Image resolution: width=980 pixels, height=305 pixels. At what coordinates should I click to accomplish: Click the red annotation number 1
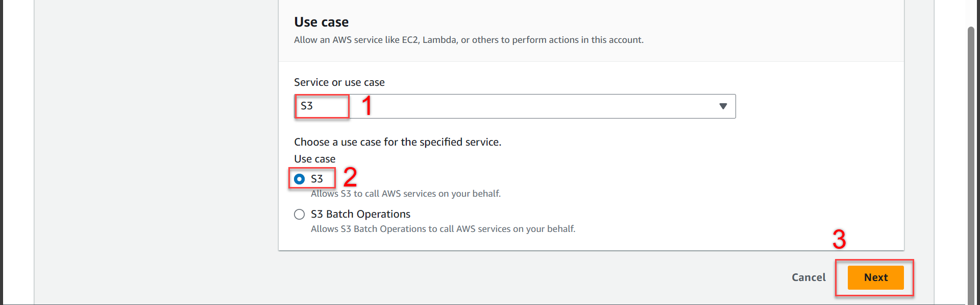pos(366,106)
